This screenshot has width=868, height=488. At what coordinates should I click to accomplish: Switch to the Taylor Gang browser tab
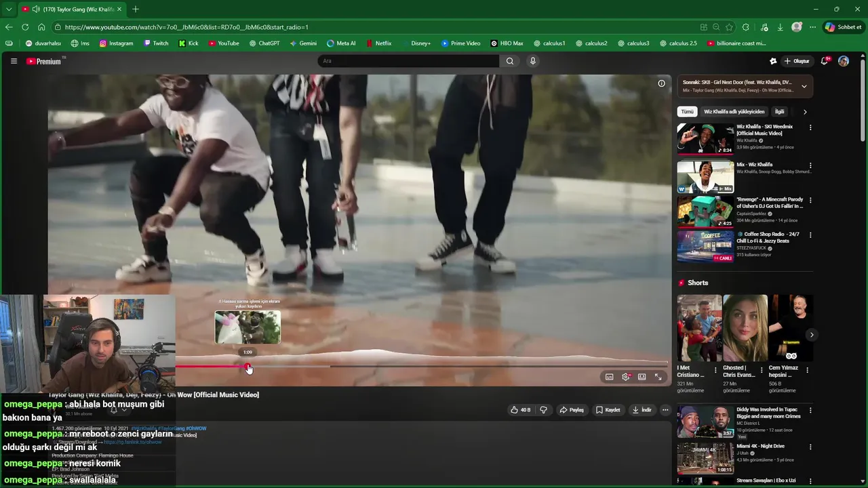tap(71, 9)
